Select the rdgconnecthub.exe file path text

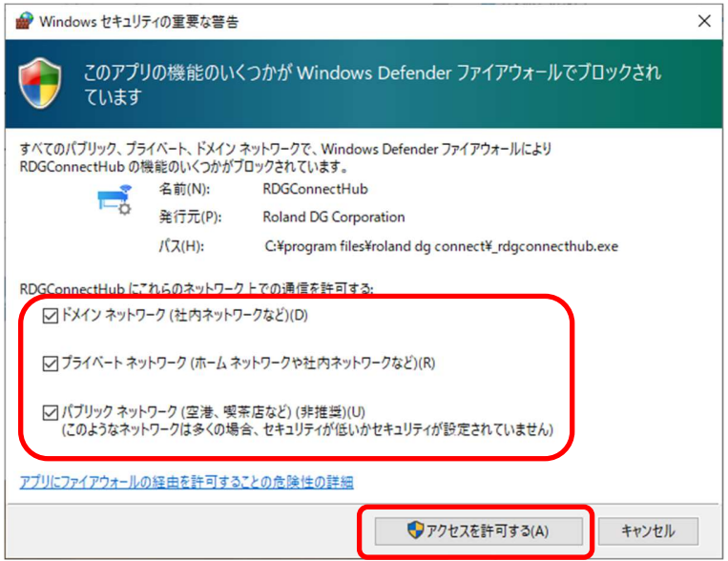coord(442,246)
